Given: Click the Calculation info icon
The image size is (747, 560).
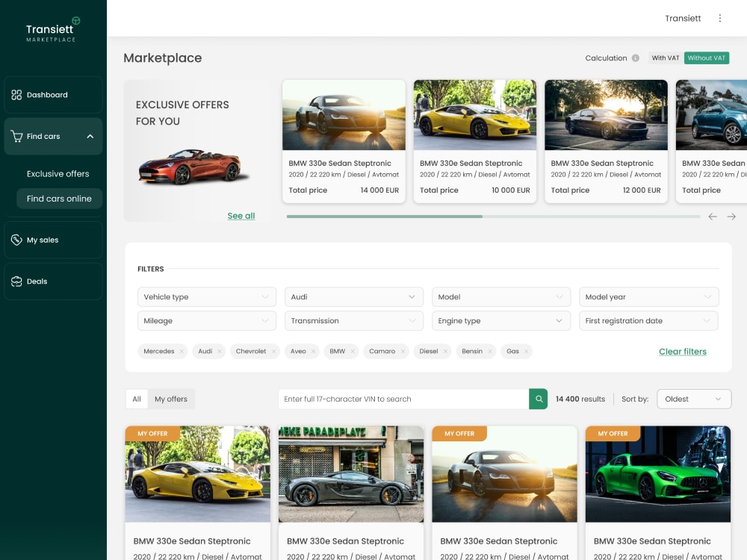Looking at the screenshot, I should point(636,58).
